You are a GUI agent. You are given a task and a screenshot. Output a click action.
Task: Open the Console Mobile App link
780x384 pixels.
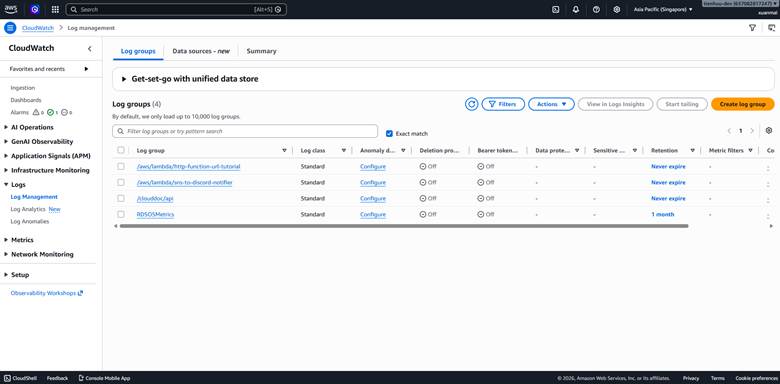pyautogui.click(x=104, y=378)
